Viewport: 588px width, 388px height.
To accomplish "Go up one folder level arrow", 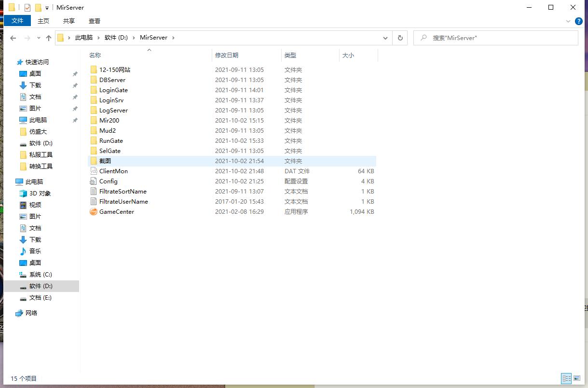I will [x=49, y=38].
